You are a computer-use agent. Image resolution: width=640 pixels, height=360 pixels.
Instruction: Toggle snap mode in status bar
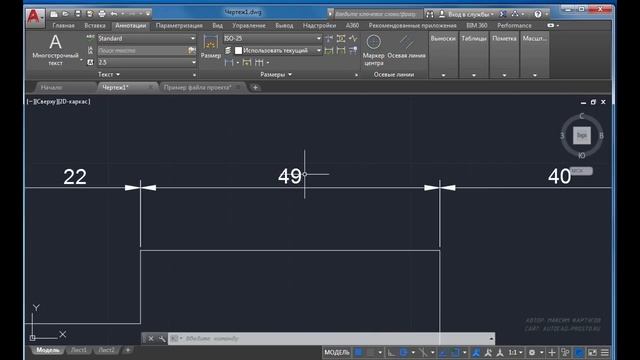click(x=371, y=352)
